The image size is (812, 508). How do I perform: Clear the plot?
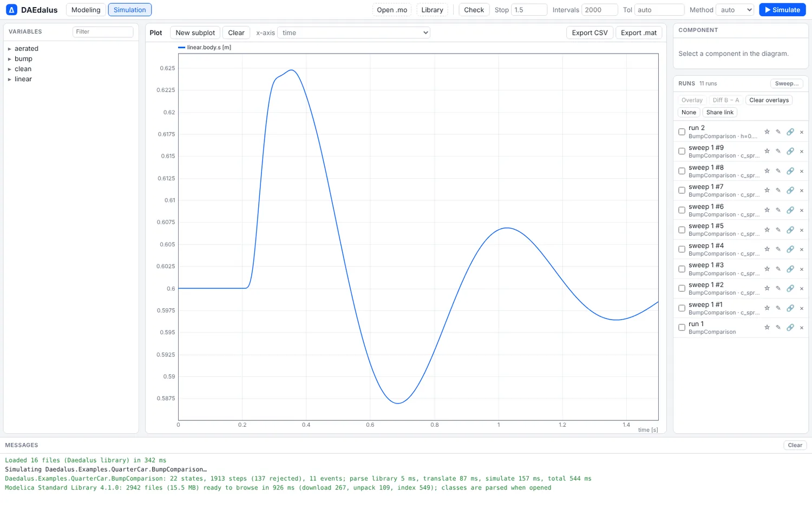(x=236, y=32)
